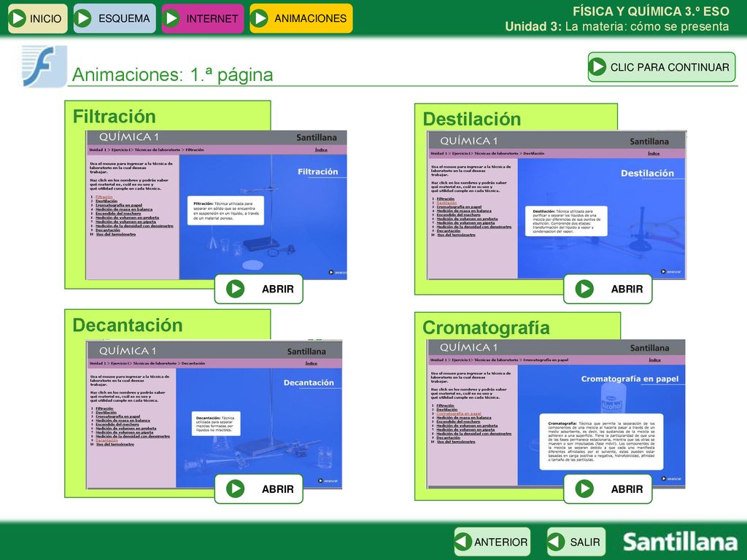
Task: Click the green play icon in Destilación ABRIR
Action: tap(584, 289)
